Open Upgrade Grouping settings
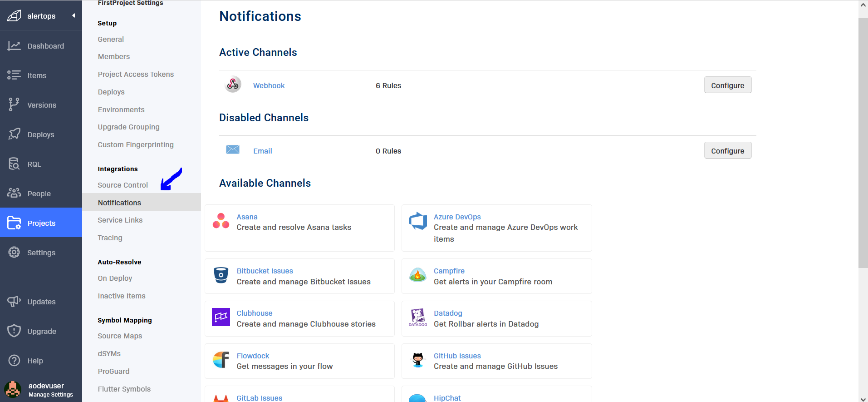 [x=128, y=127]
